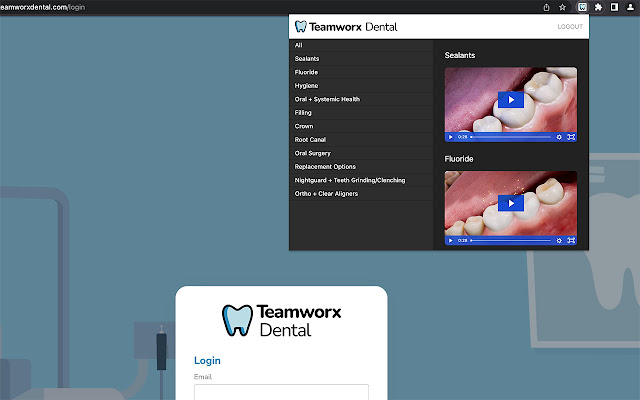Click the Fluoride video thumbnail image
Viewport: 640px width, 400px height.
click(511, 208)
